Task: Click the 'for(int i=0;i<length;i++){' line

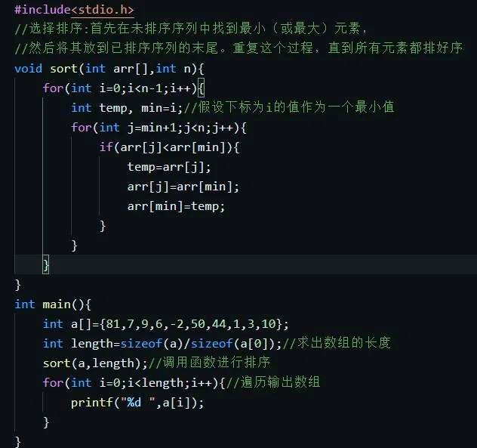Action: point(134,383)
